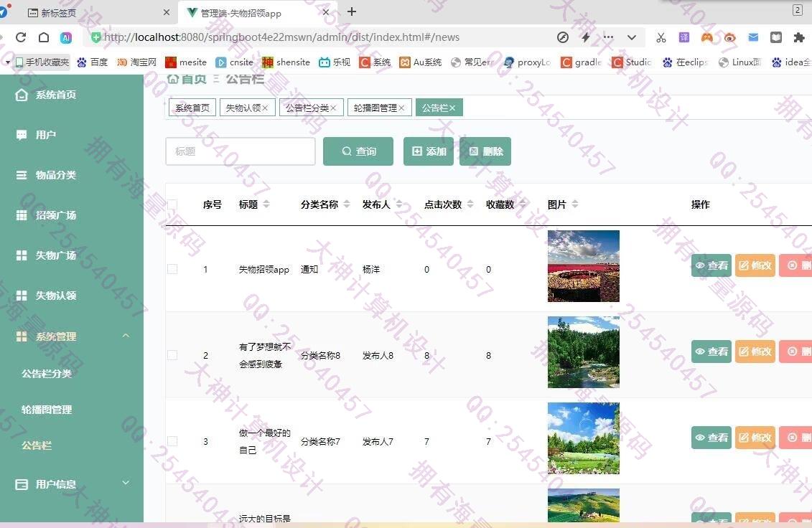Viewport: 812px width, 528px height.
Task: Go to the browser home page icon
Action: (44, 37)
